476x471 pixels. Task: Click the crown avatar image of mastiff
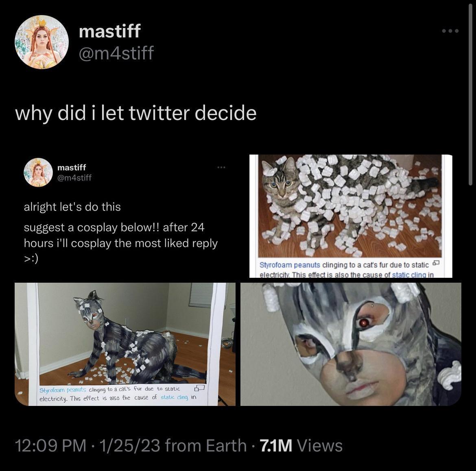[x=42, y=41]
